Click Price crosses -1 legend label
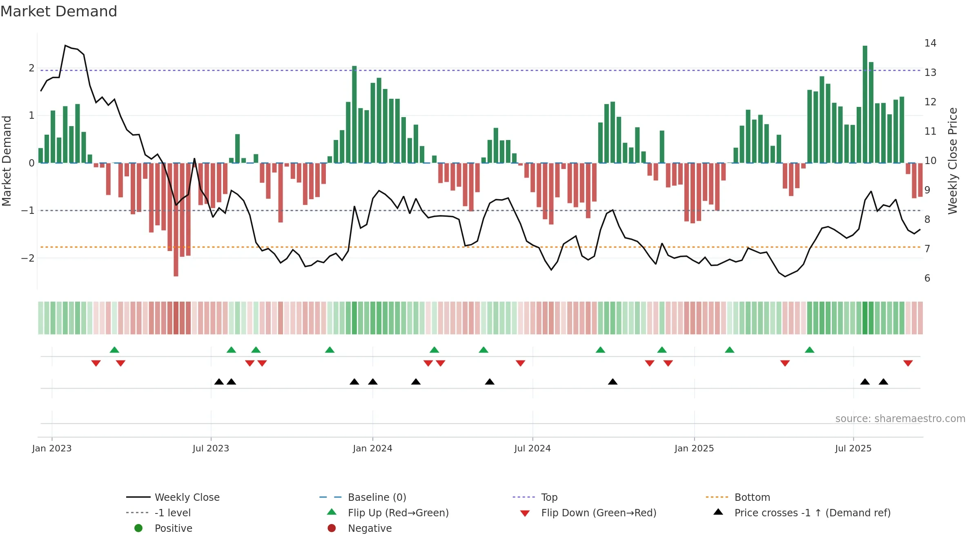 click(x=813, y=513)
